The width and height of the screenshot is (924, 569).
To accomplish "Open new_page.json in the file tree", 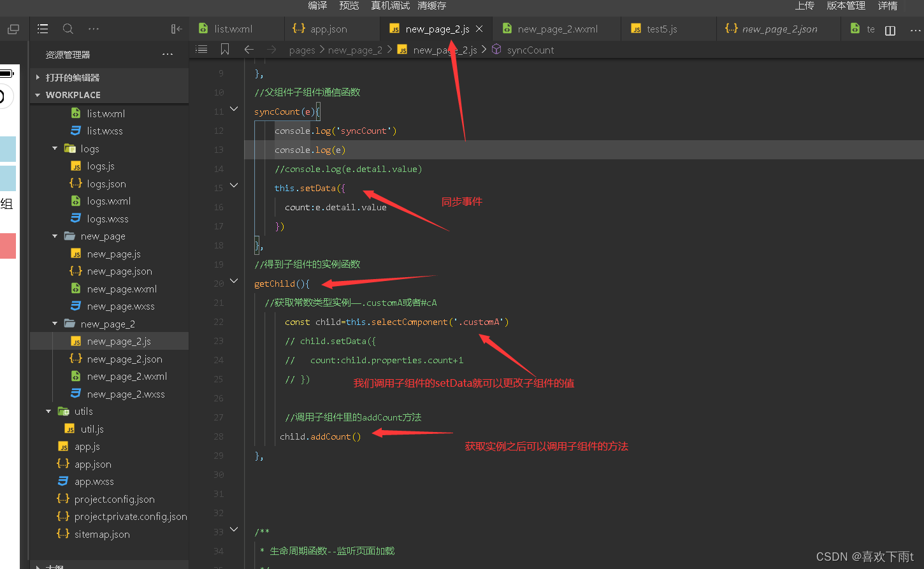I will coord(119,271).
